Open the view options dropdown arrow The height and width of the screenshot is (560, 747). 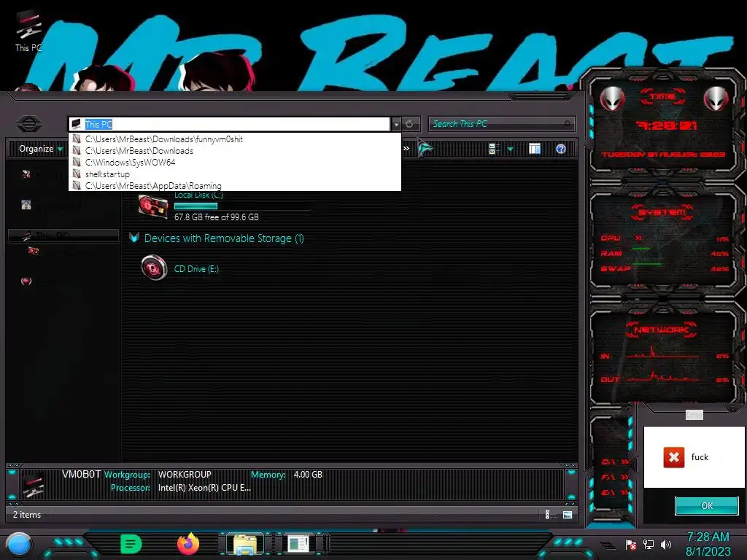click(x=510, y=149)
